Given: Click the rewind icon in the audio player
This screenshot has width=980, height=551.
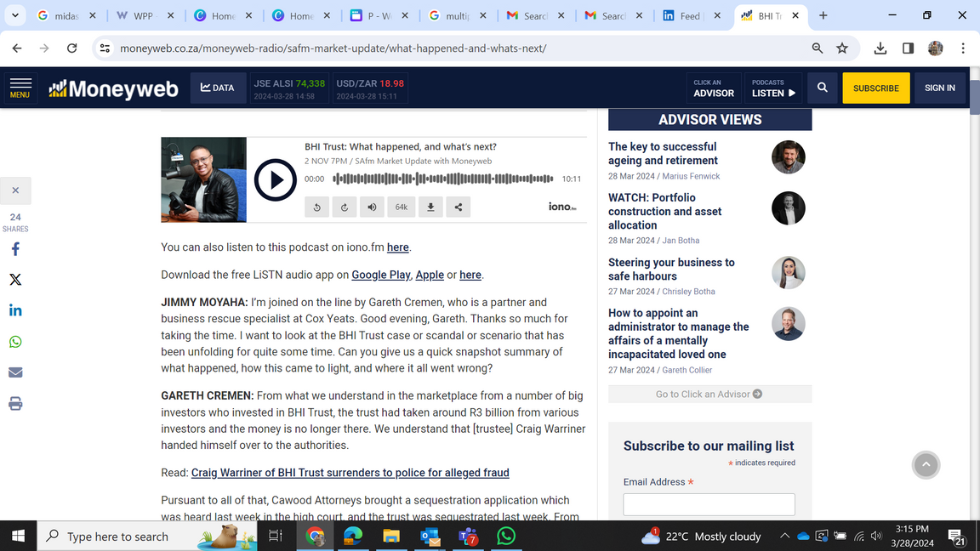Looking at the screenshot, I should 316,207.
